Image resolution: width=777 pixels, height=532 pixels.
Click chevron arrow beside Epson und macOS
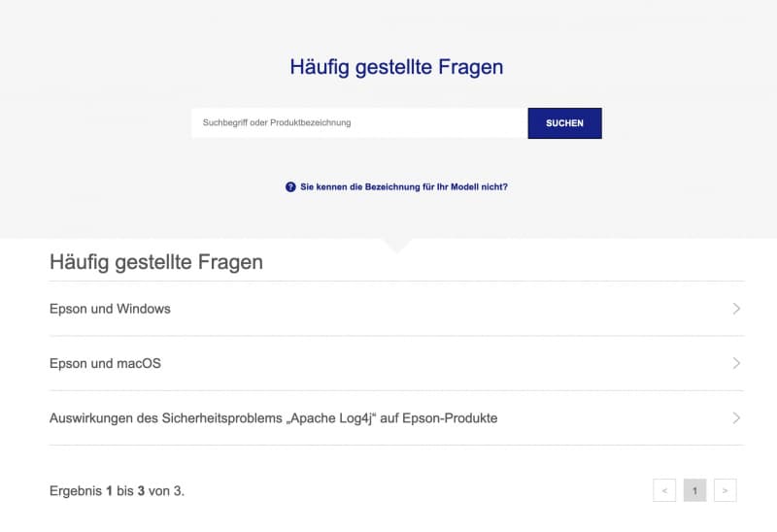(736, 363)
